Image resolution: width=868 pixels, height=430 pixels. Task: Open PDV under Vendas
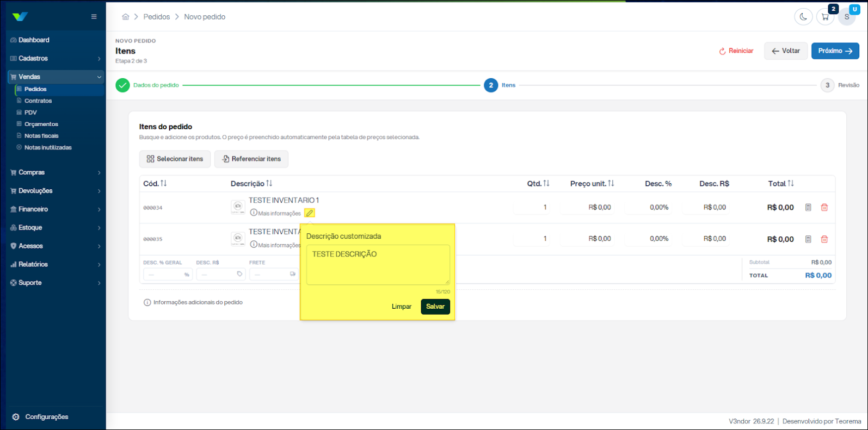pyautogui.click(x=30, y=113)
